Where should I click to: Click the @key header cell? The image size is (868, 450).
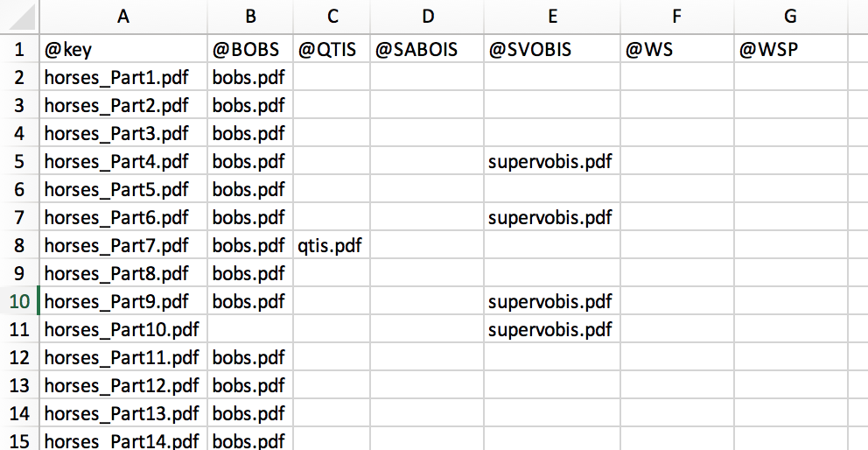tap(122, 49)
